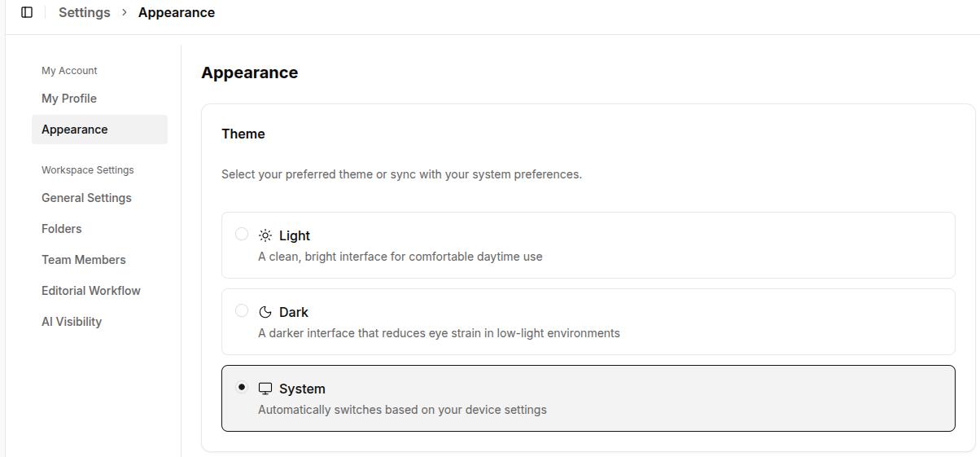980x457 pixels.
Task: Toggle the sidebar panel icon
Action: (27, 12)
